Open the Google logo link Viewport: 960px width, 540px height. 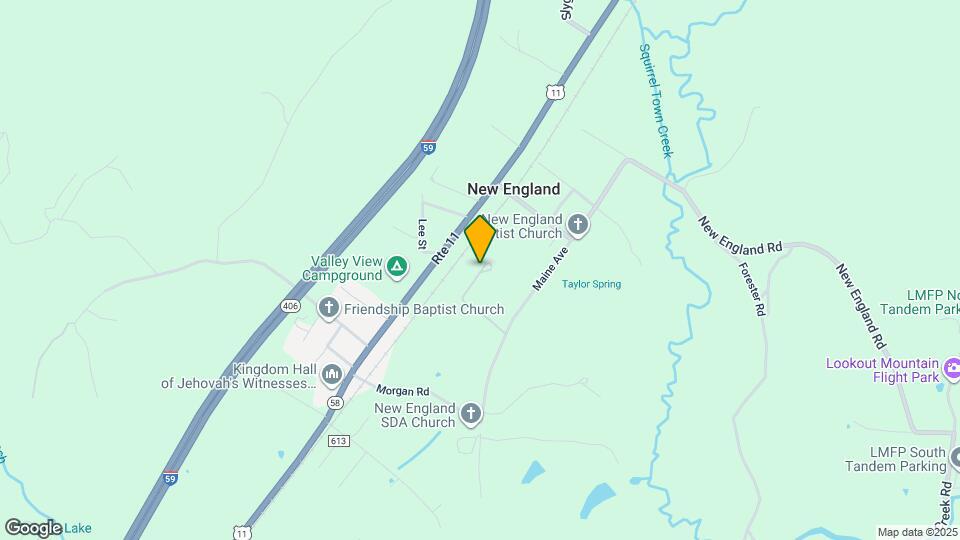point(34,528)
